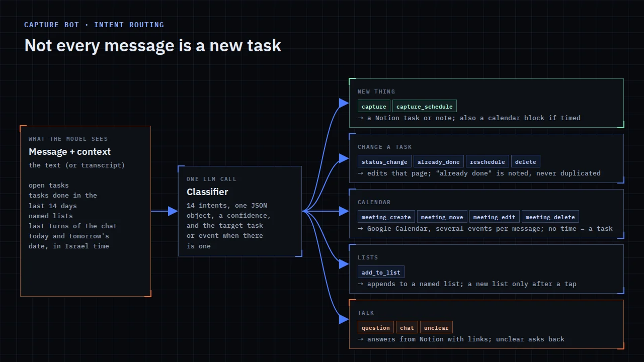
Task: Click the 'LISTS' section label
Action: click(x=368, y=257)
